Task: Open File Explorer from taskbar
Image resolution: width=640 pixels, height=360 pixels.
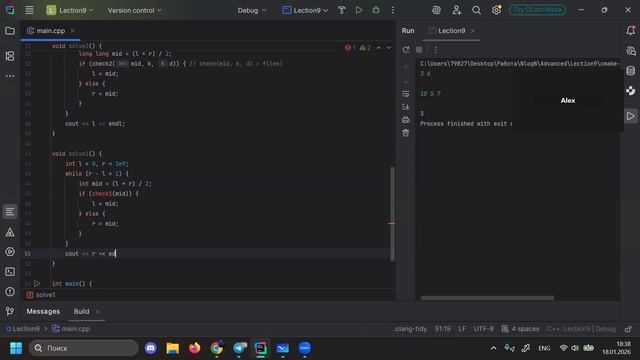Action: tap(173, 348)
